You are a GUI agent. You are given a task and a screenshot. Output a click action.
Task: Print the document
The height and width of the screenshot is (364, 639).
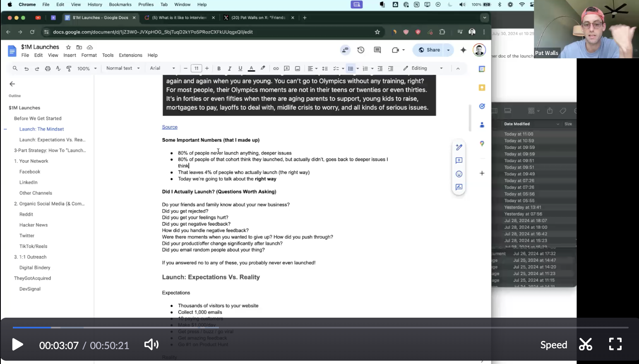pyautogui.click(x=48, y=68)
